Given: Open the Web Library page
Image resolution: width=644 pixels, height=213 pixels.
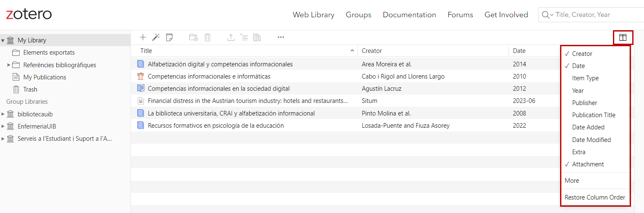Looking at the screenshot, I should coord(313,15).
